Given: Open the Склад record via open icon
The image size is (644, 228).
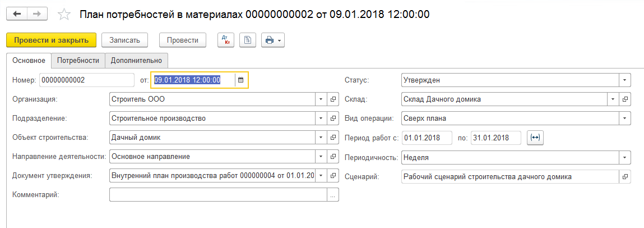Looking at the screenshot, I should (625, 99).
